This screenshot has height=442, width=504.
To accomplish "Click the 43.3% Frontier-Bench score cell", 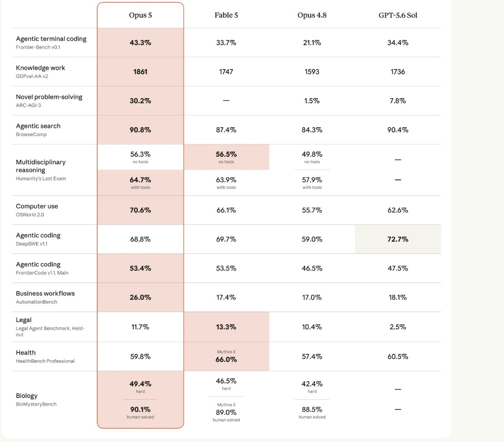I will (140, 43).
